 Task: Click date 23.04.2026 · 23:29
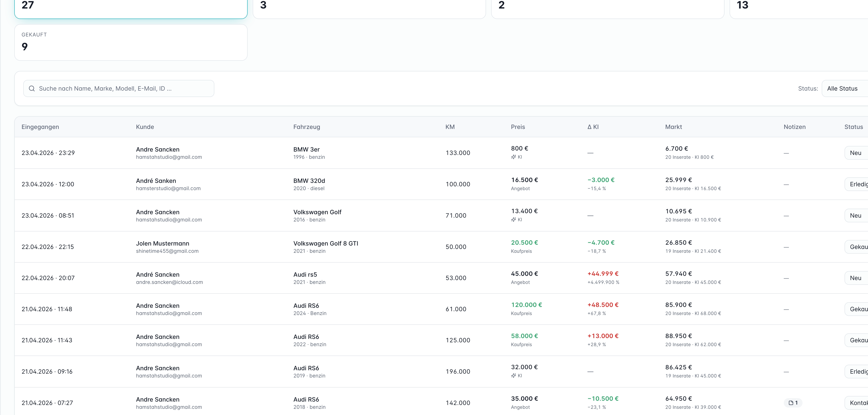click(x=48, y=153)
